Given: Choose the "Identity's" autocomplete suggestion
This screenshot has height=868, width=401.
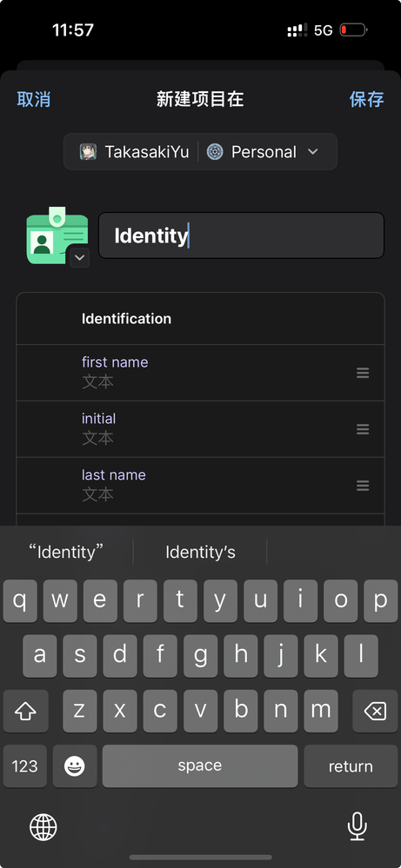Looking at the screenshot, I should pyautogui.click(x=200, y=552).
